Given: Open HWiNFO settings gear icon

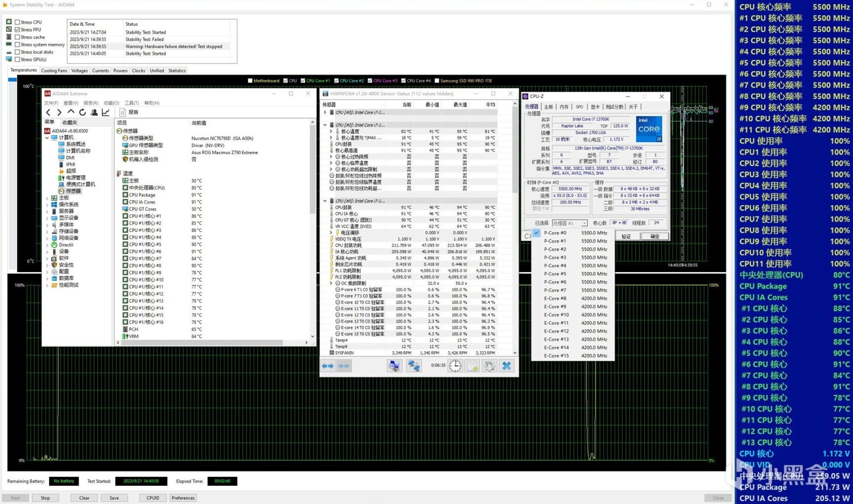Looking at the screenshot, I should 489,366.
